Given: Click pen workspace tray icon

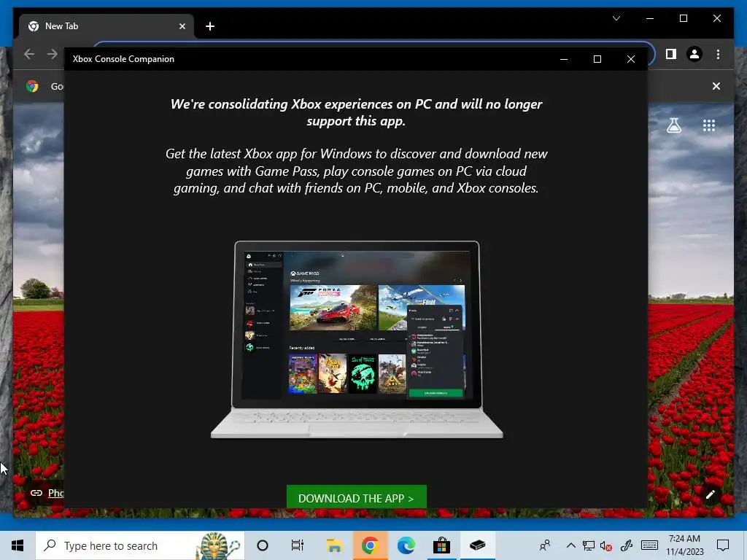Looking at the screenshot, I should (627, 545).
